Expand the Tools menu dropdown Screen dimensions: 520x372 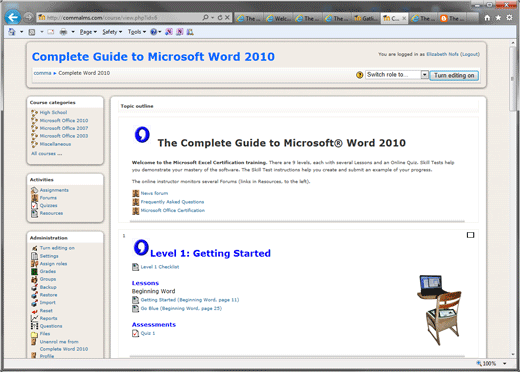coord(137,32)
